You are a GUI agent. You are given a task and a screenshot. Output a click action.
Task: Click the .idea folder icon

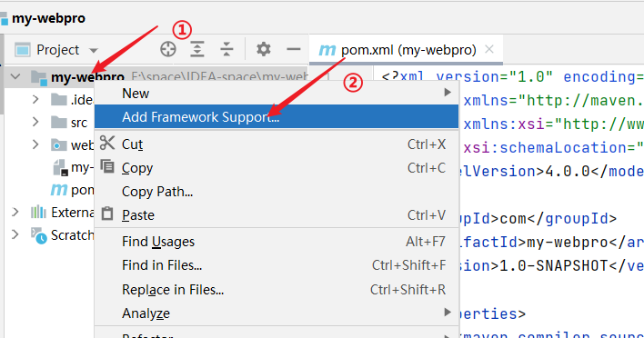pyautogui.click(x=59, y=99)
